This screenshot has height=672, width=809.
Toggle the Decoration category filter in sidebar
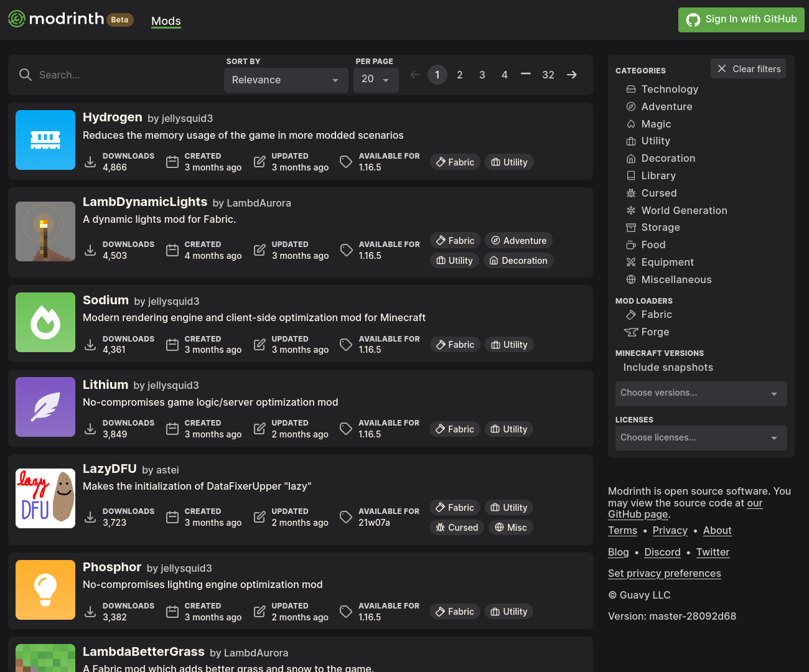point(660,159)
